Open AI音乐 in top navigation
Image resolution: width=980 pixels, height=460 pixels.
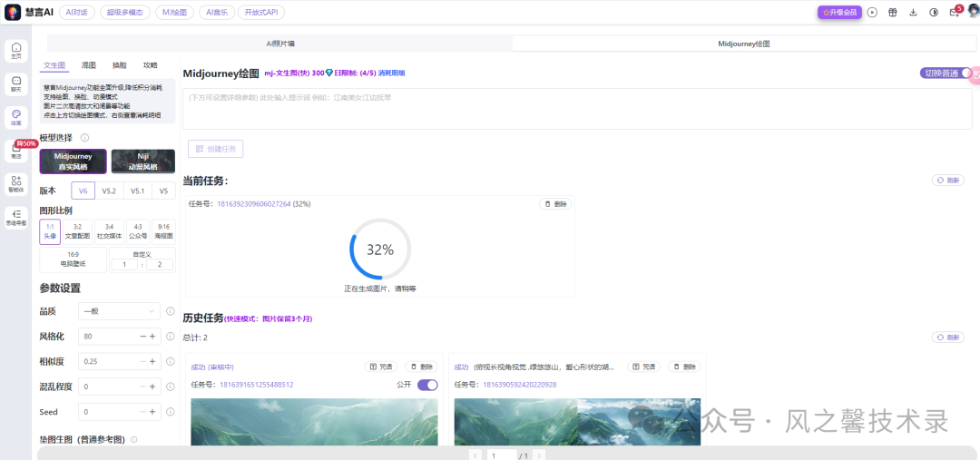[x=217, y=12]
